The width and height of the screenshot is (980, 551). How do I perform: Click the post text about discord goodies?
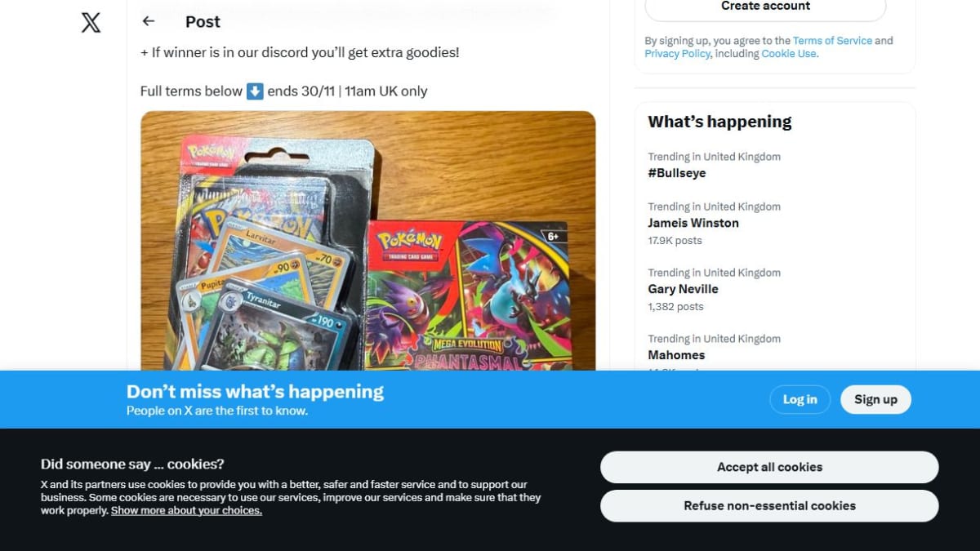(300, 52)
